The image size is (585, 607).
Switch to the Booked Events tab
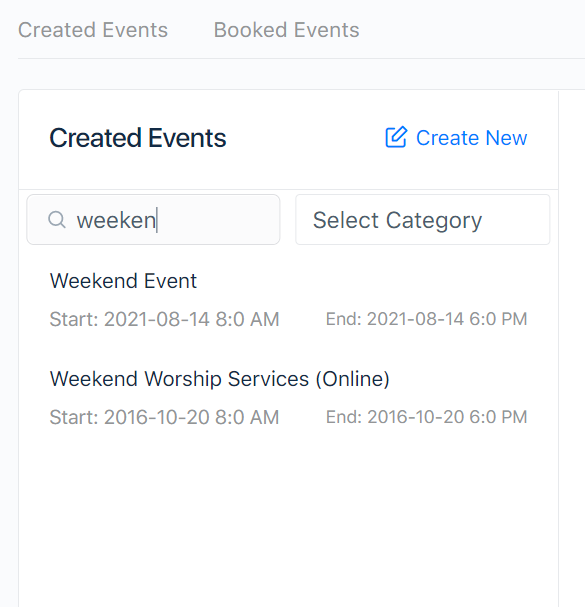pos(286,30)
